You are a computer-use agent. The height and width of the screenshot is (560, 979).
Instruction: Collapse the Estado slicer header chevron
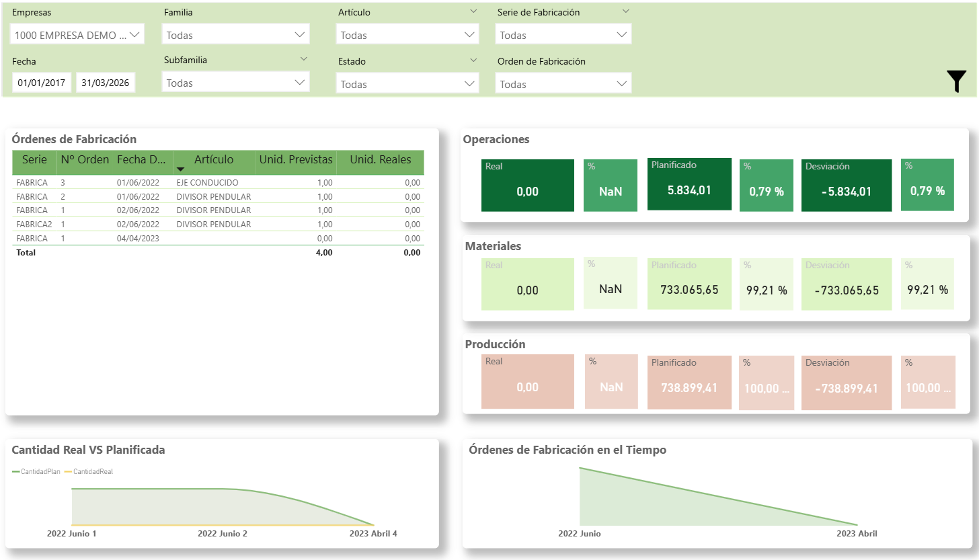tap(473, 60)
